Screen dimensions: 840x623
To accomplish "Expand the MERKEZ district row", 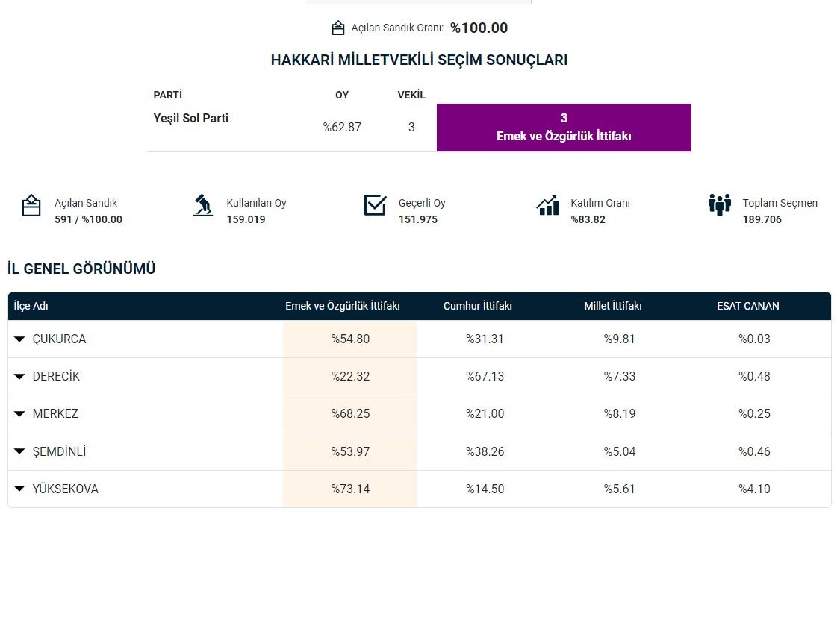I will coord(19,414).
